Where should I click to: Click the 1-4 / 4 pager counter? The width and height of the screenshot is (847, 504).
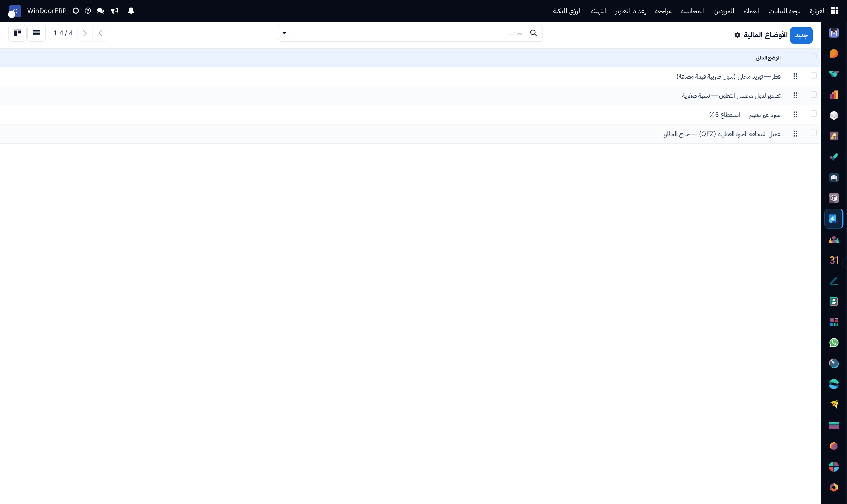63,33
